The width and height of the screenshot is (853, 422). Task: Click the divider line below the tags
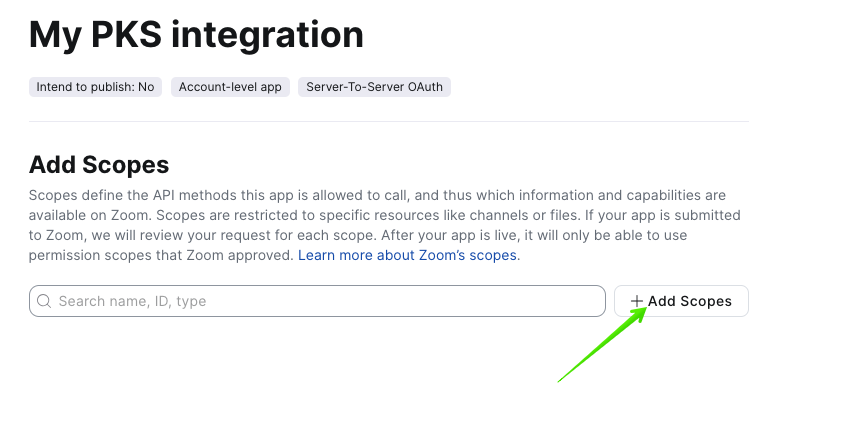point(388,122)
